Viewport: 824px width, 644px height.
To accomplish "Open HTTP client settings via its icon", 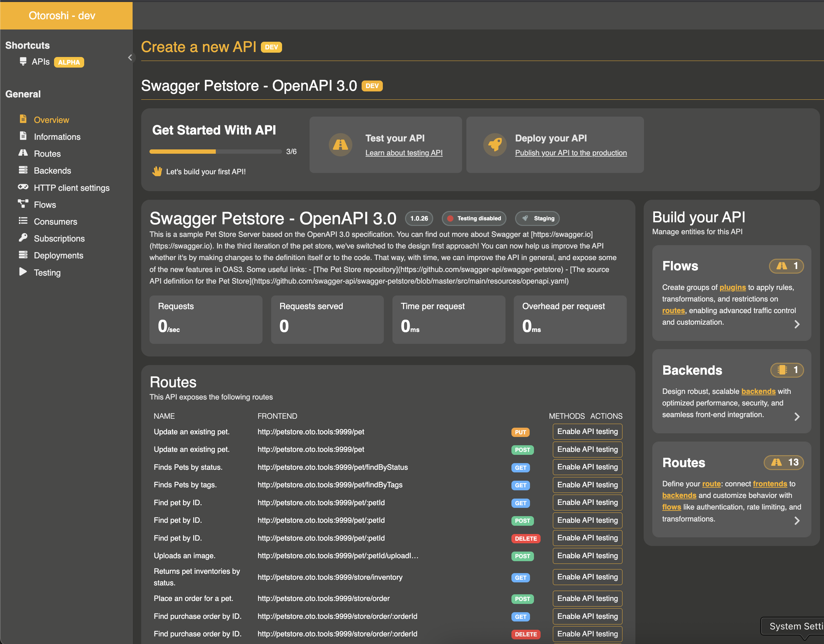I will tap(23, 187).
